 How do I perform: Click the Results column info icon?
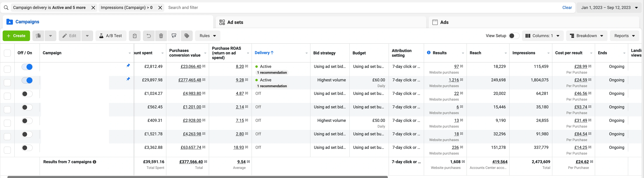[x=428, y=53]
